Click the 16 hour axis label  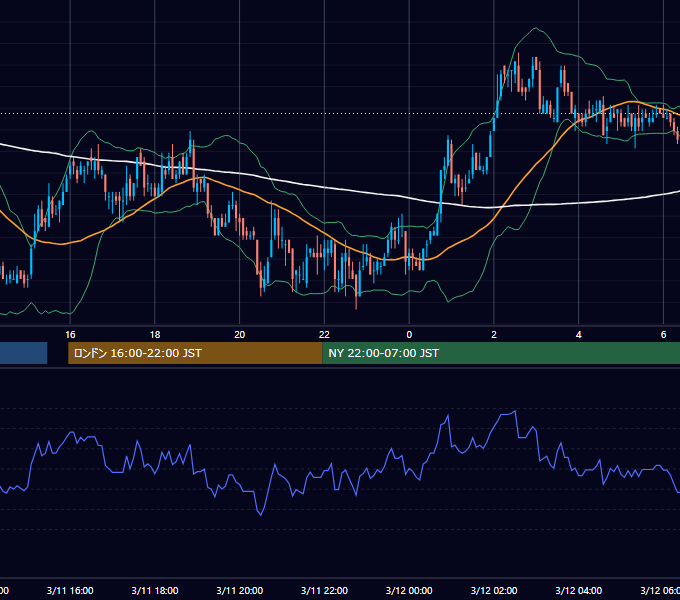pyautogui.click(x=70, y=335)
